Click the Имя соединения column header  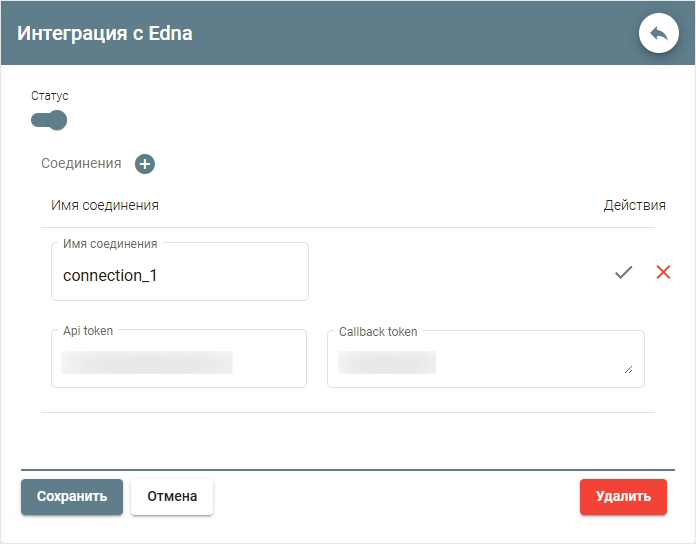point(105,205)
